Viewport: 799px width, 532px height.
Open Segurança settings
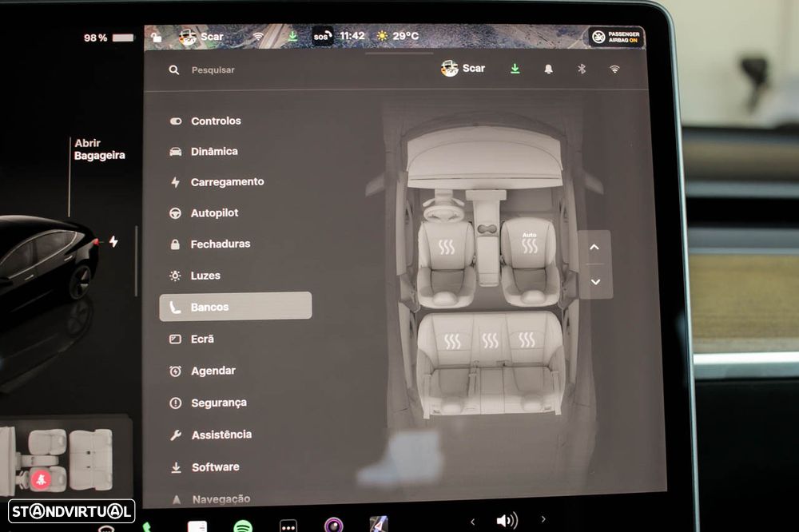(208, 403)
